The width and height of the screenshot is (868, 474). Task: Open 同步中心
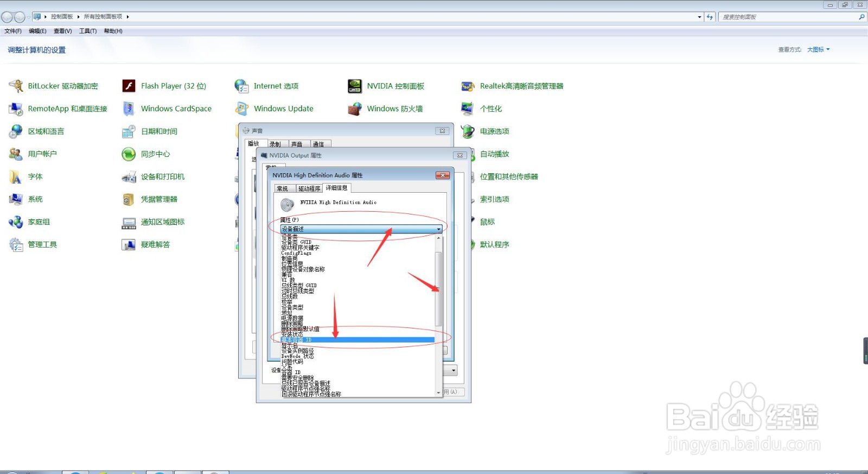[x=146, y=154]
